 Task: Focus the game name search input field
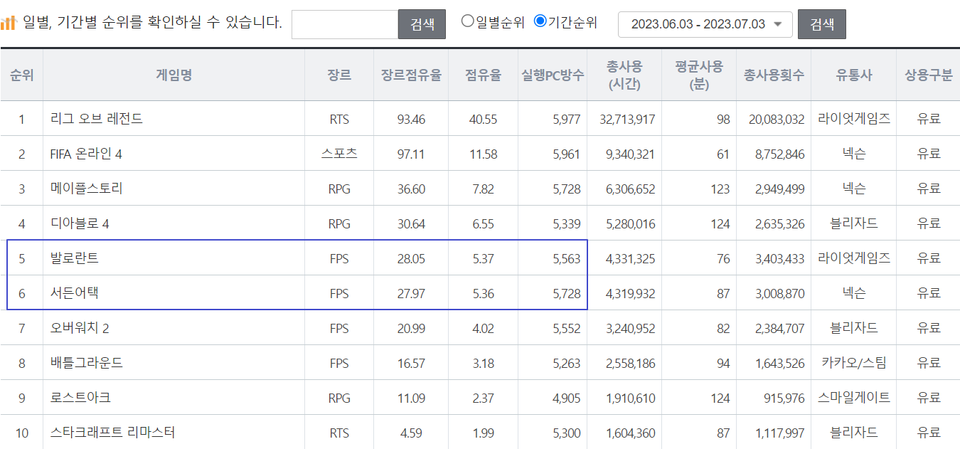(345, 25)
